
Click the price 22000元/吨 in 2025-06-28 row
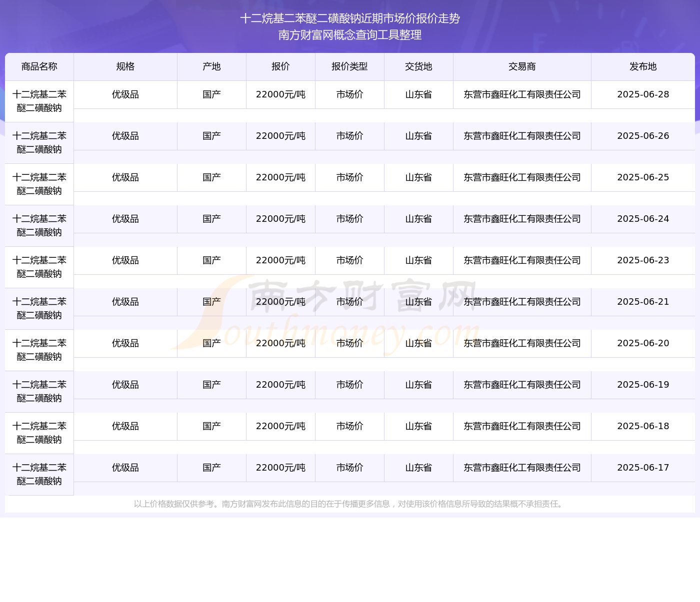pyautogui.click(x=280, y=94)
